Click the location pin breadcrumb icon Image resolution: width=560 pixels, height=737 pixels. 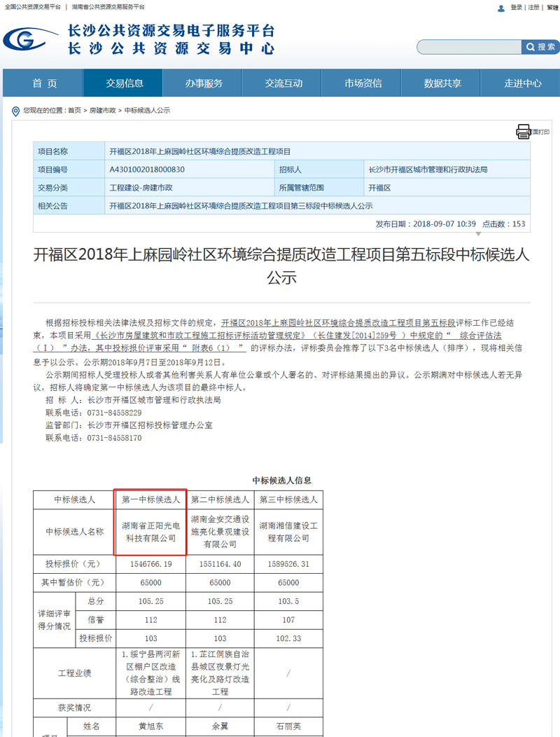16,111
